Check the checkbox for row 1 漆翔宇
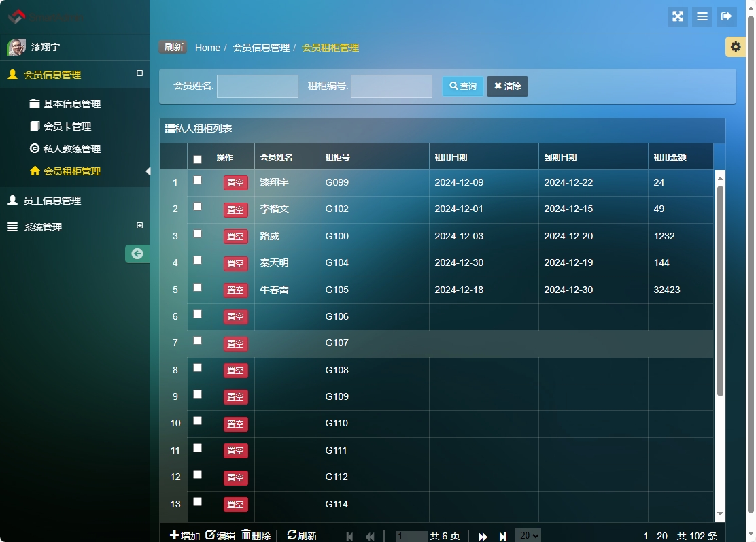The width and height of the screenshot is (756, 542). 197,180
